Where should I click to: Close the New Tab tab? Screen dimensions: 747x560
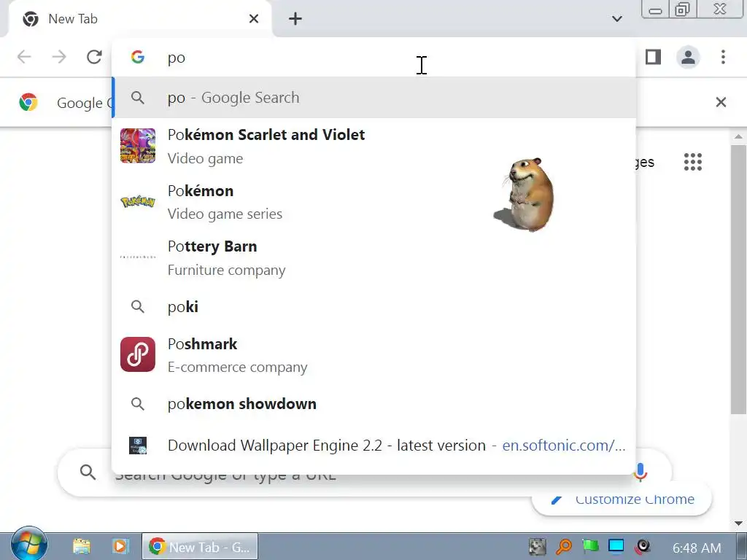254,19
